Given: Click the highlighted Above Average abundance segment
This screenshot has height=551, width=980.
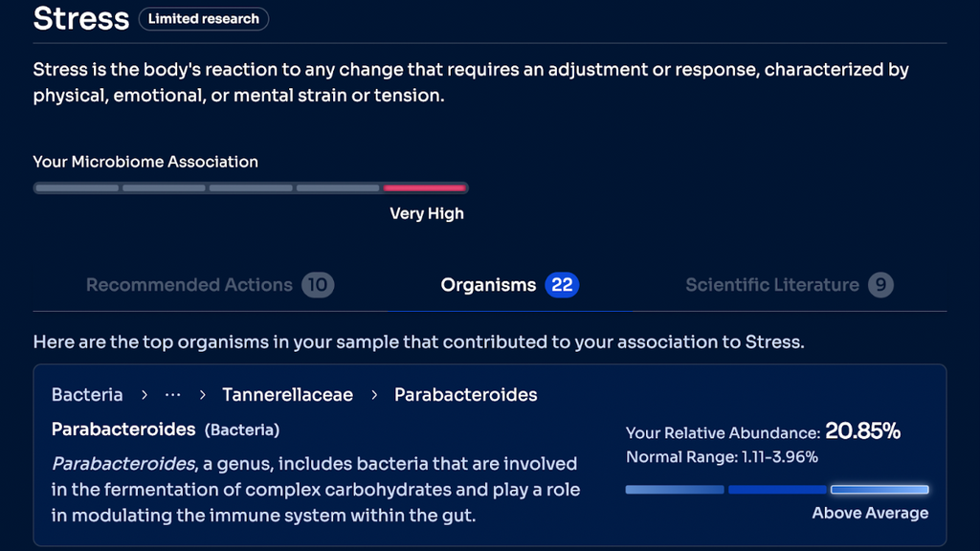Looking at the screenshot, I should coord(880,490).
